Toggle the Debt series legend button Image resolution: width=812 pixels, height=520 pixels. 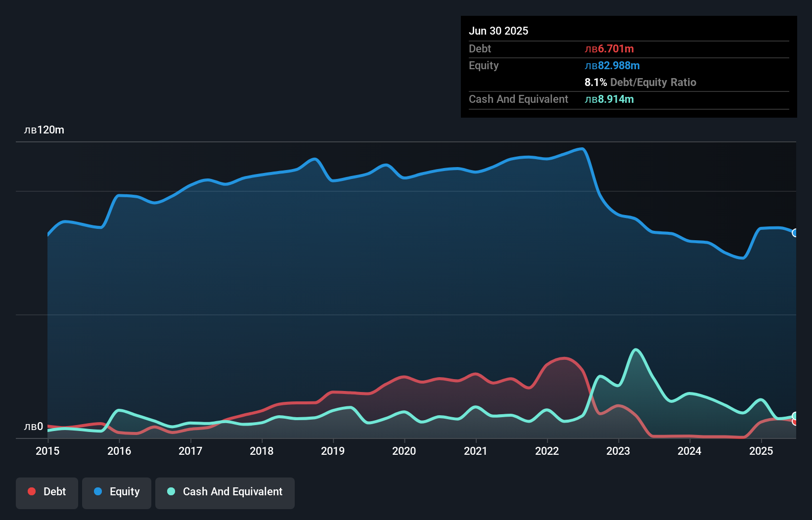pyautogui.click(x=47, y=492)
